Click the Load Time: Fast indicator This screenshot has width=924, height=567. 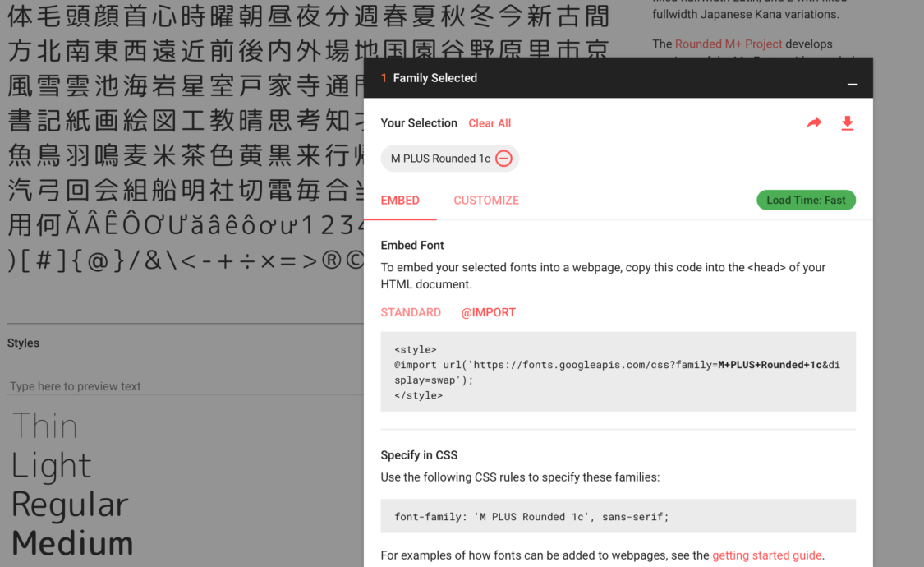[806, 200]
